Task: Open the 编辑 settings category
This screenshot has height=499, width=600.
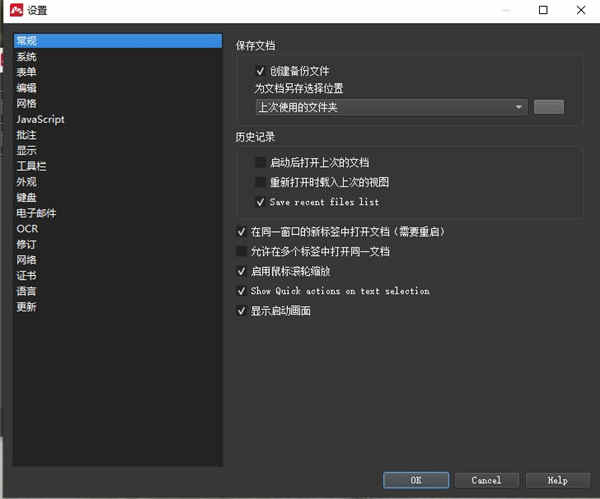Action: point(118,88)
